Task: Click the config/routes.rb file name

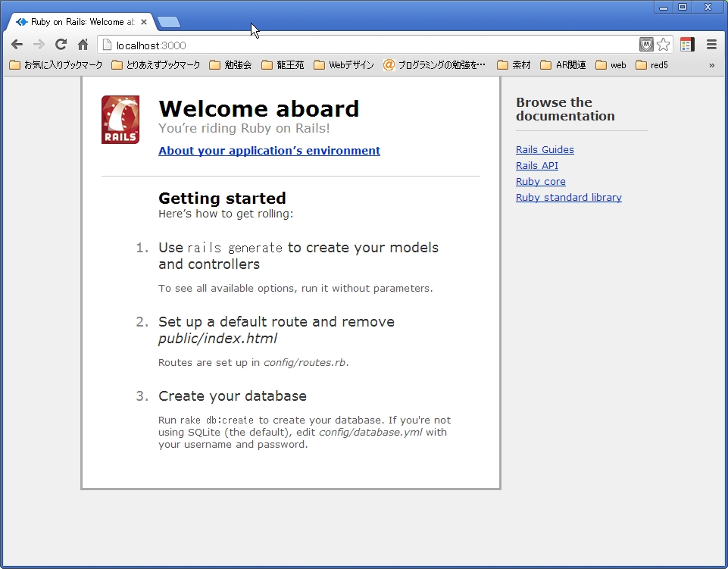Action: point(305,362)
